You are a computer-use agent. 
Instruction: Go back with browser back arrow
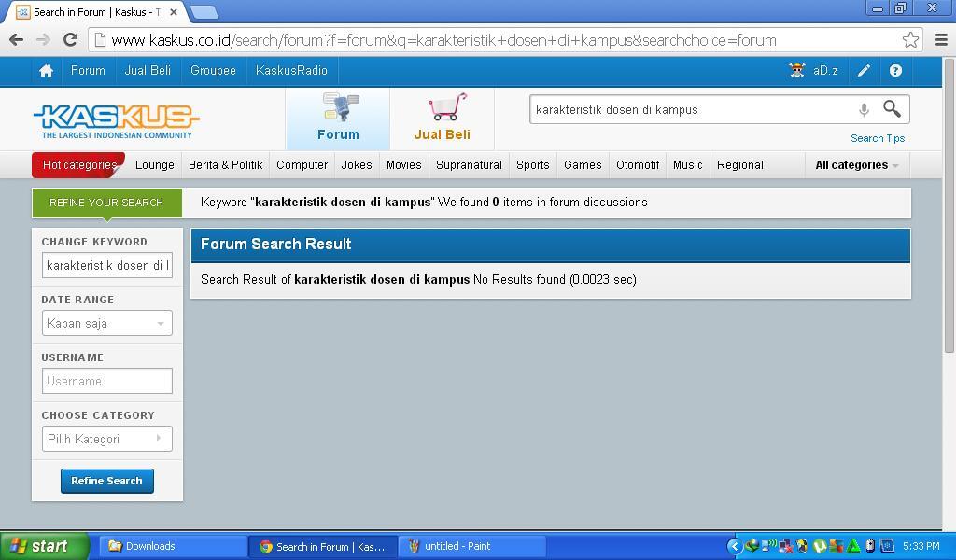pos(17,40)
